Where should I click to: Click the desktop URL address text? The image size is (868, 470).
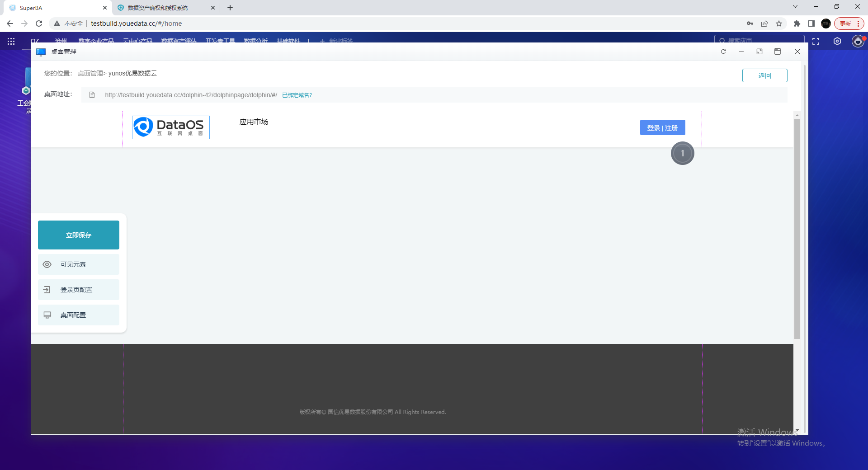click(191, 95)
